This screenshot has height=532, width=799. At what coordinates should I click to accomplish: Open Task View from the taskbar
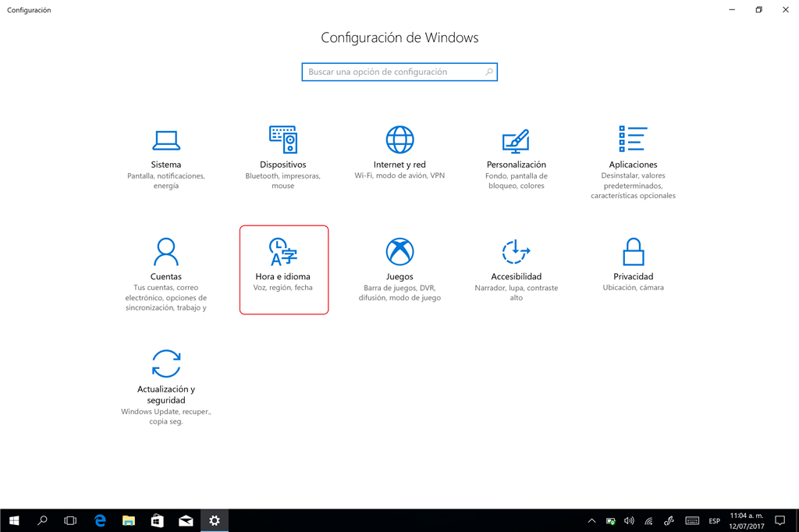[70, 520]
